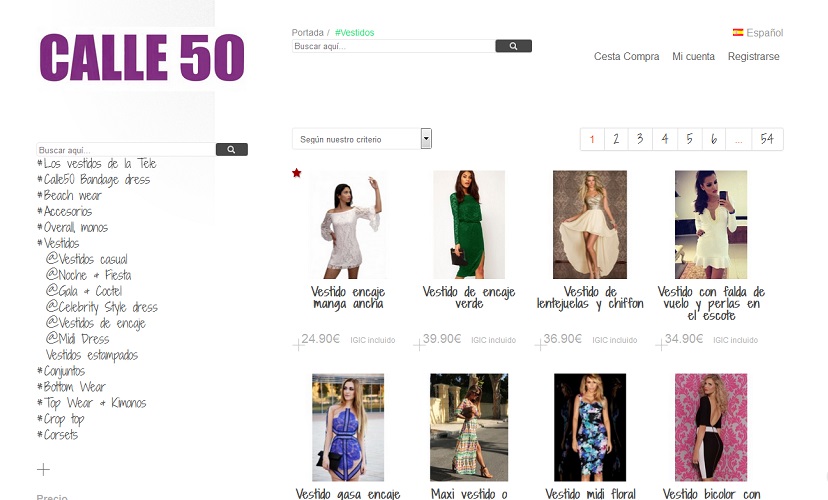Image resolution: width=828 pixels, height=500 pixels.
Task: Open blue lace dress product photo
Action: point(348,427)
